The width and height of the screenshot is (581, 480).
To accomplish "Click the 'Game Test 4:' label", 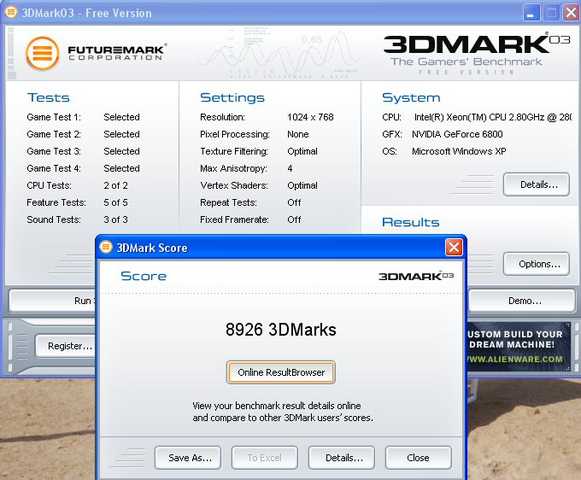I will pyautogui.click(x=54, y=168).
